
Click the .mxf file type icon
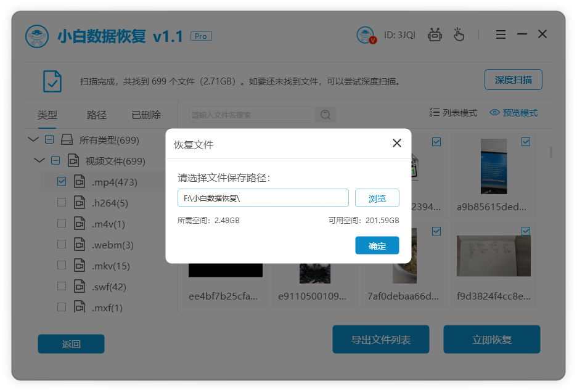point(80,306)
